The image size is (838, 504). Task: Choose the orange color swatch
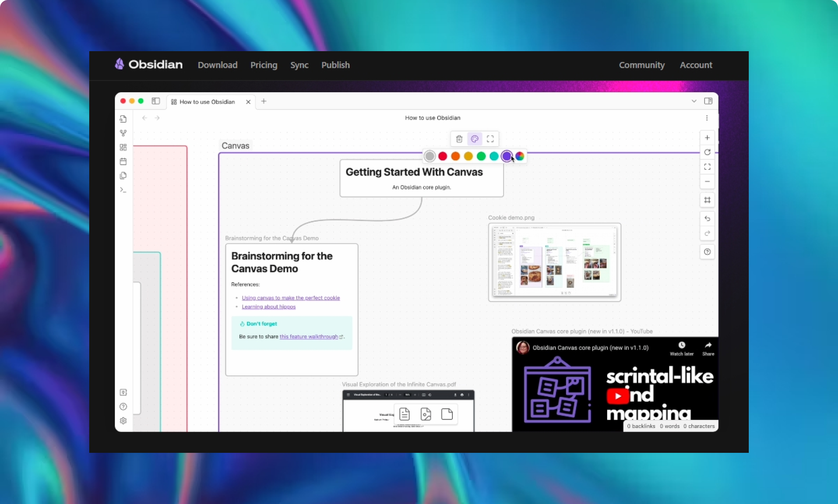(x=455, y=156)
